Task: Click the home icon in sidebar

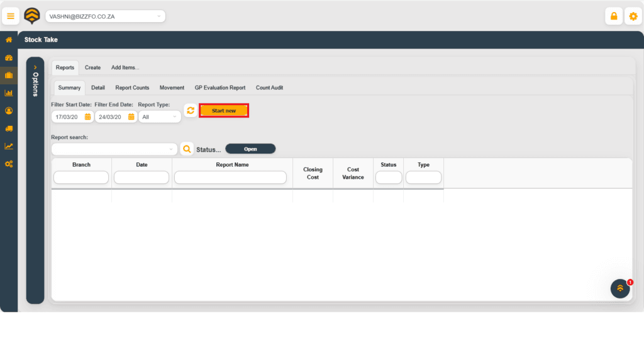Action: (9, 40)
